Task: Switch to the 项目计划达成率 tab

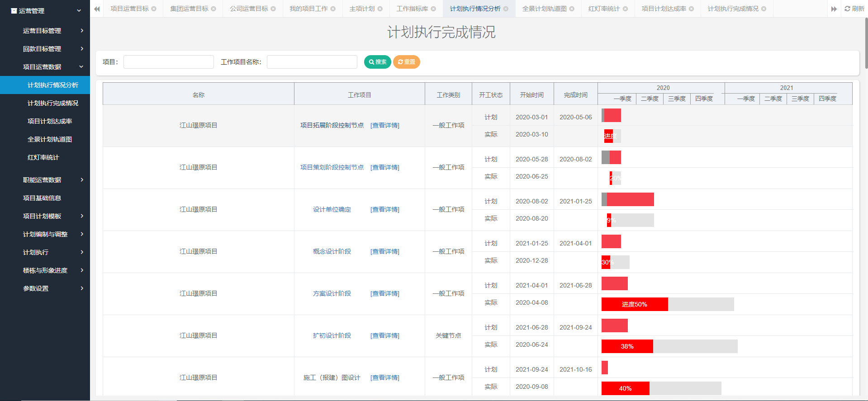Action: pos(664,9)
